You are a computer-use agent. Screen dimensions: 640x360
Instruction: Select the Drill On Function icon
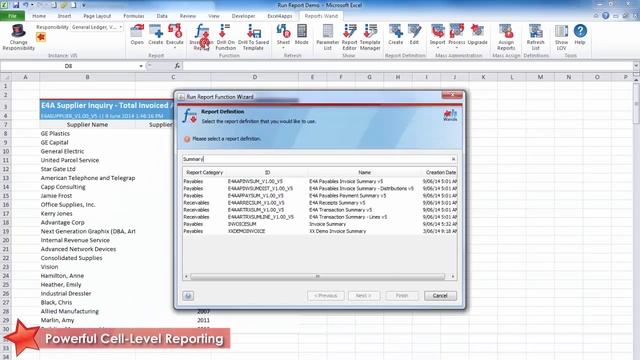225,37
